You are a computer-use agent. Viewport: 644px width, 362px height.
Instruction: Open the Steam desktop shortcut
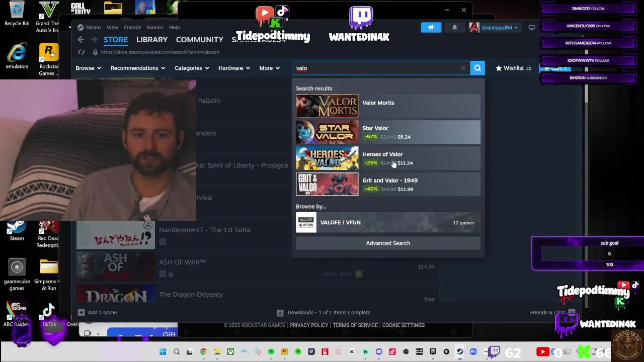coord(17,231)
